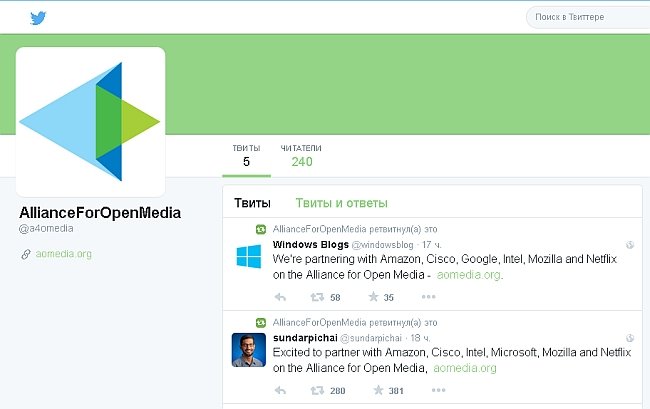Favorite the sundarpichai tweet with star
The image size is (650, 409).
(378, 390)
